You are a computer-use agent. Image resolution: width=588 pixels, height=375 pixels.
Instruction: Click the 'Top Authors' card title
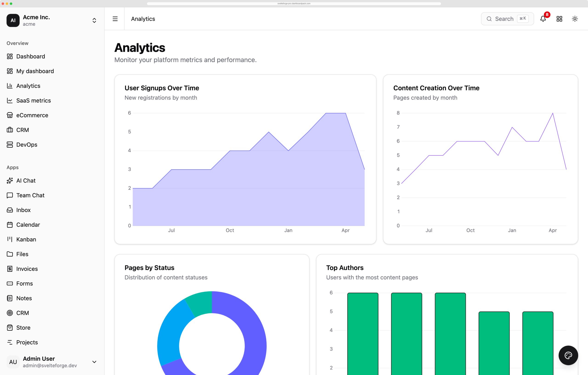coord(345,268)
